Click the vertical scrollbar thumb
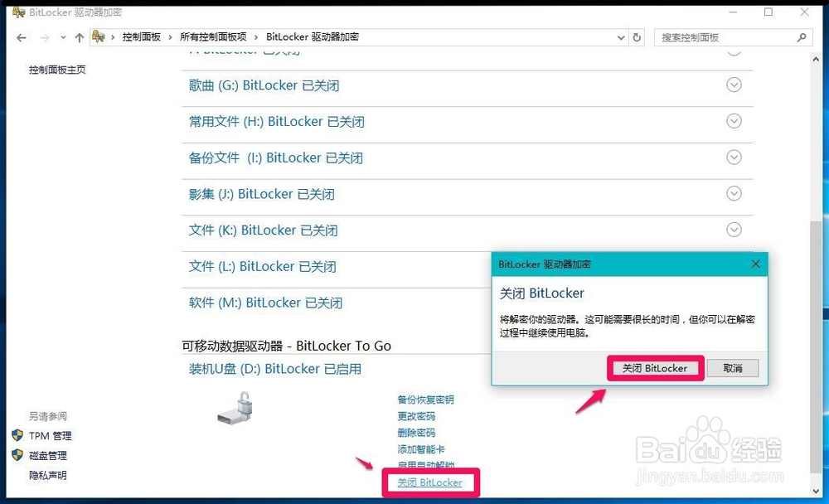829x504 pixels. tap(816, 346)
